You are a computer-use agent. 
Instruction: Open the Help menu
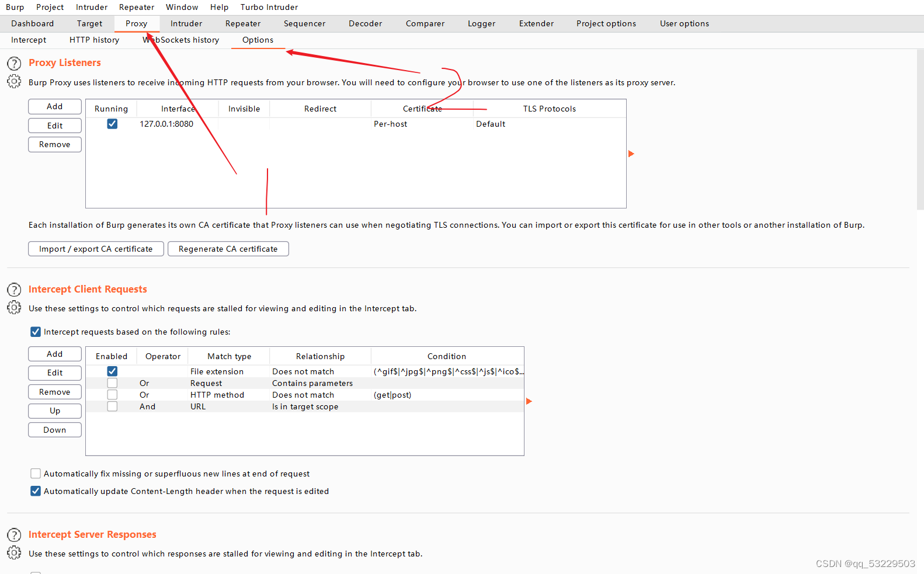(220, 7)
